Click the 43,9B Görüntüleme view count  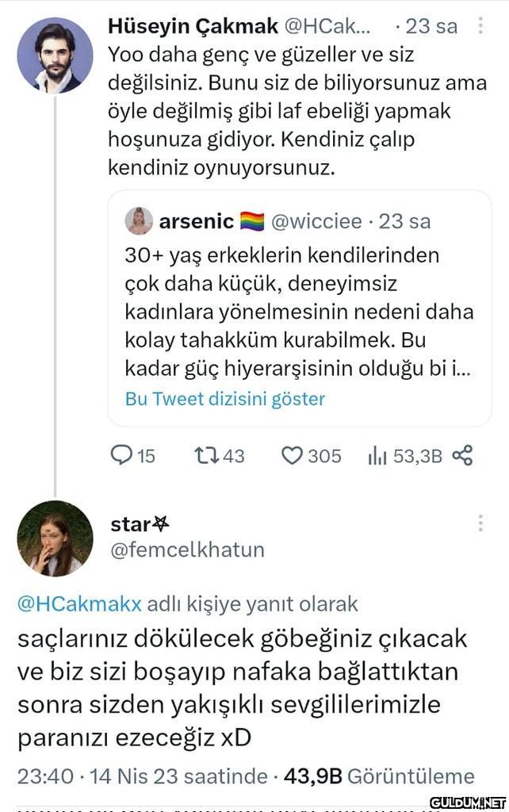pyautogui.click(x=378, y=776)
